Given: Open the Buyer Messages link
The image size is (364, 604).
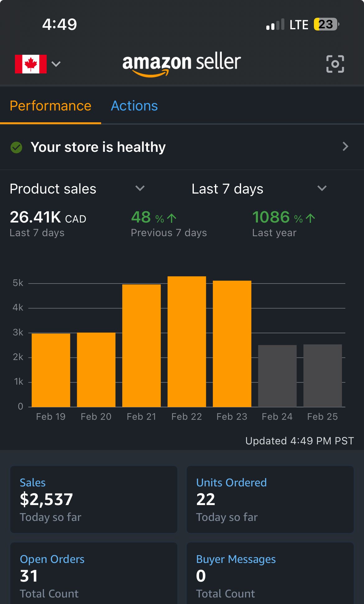Looking at the screenshot, I should click(236, 559).
